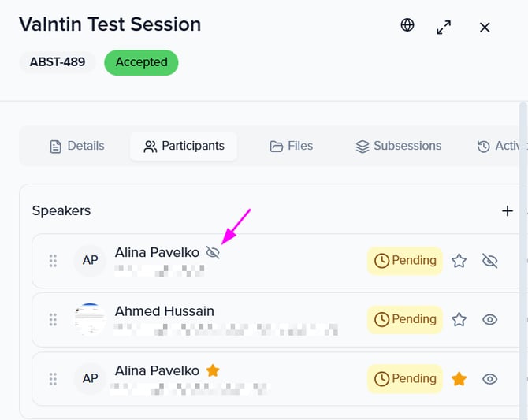Toggle visibility of last Alina Pavelko row

tap(490, 379)
